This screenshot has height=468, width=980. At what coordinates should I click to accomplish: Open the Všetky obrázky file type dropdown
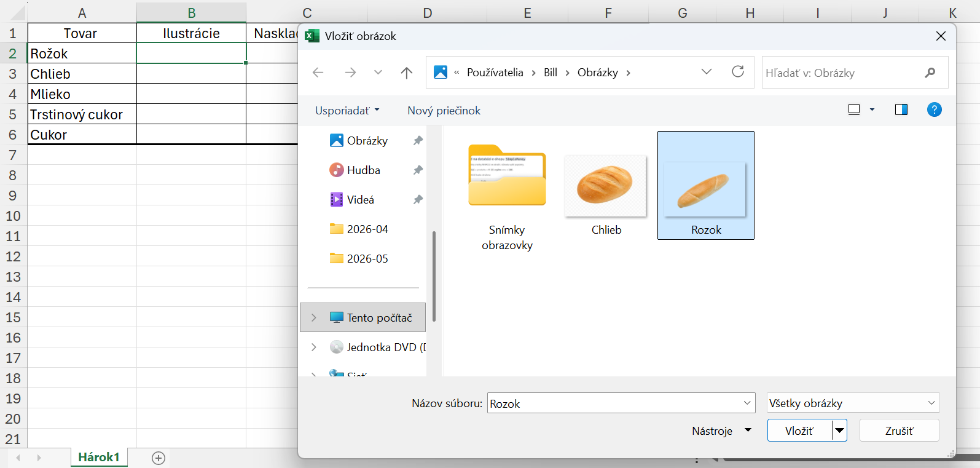[853, 403]
